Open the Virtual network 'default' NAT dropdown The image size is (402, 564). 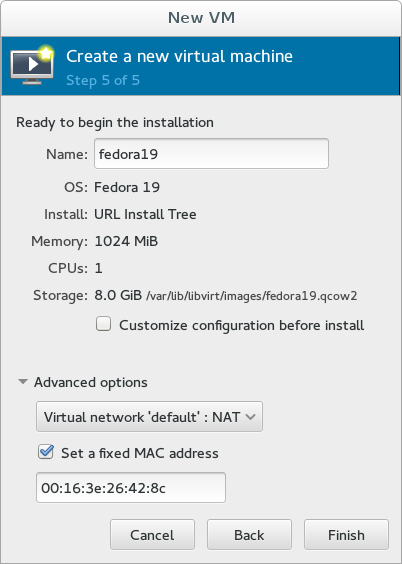(149, 417)
